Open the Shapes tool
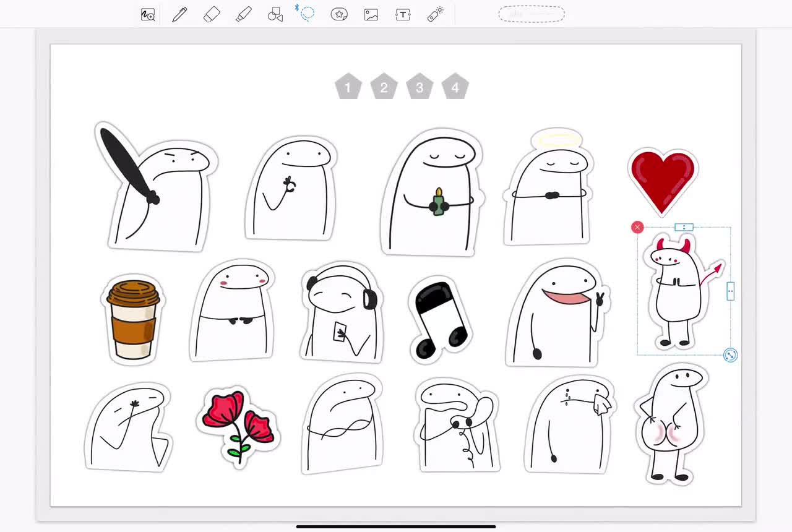 coord(275,14)
